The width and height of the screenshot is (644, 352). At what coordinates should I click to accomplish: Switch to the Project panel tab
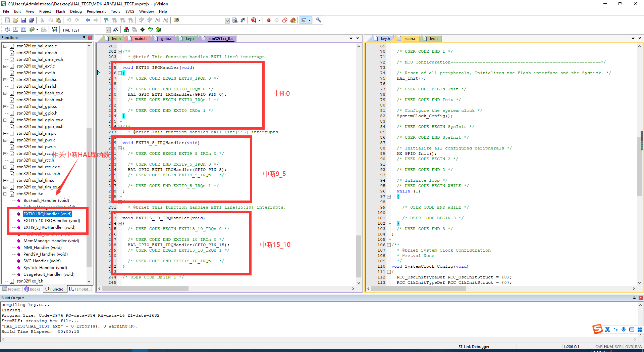click(11, 289)
